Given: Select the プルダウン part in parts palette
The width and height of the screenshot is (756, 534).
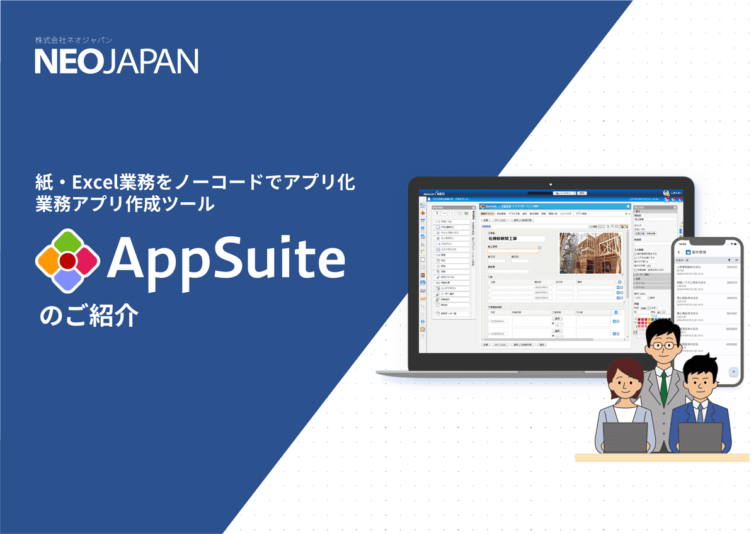Looking at the screenshot, I should pyautogui.click(x=452, y=244).
